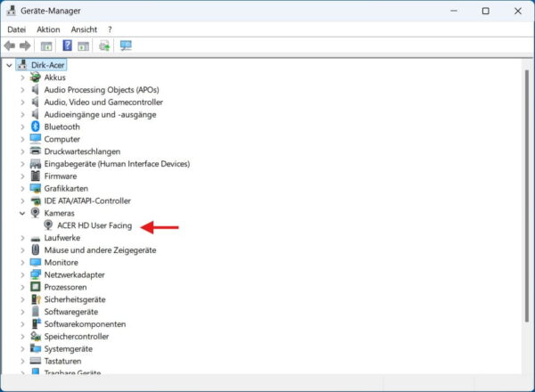Click the Sicherheitsgeräte key icon
This screenshot has width=535, height=392.
pyautogui.click(x=36, y=299)
